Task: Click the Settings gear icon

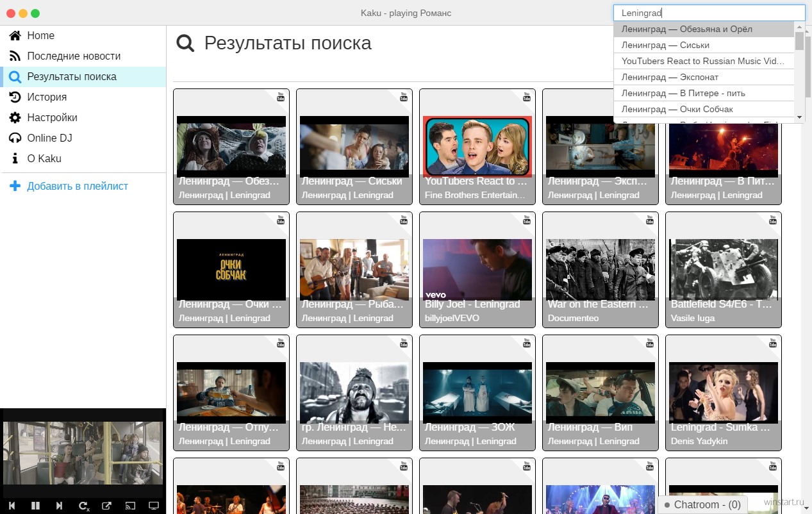Action: point(15,118)
